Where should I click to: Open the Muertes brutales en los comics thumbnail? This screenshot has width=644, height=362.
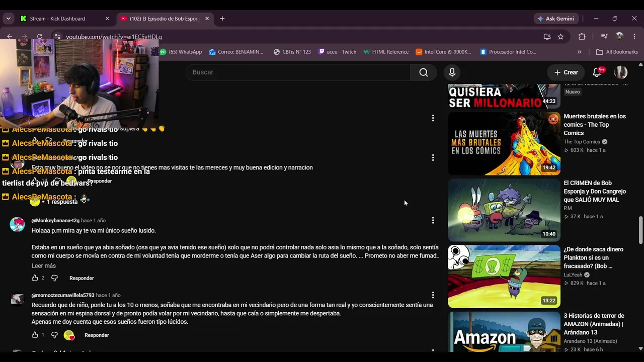pos(504,143)
